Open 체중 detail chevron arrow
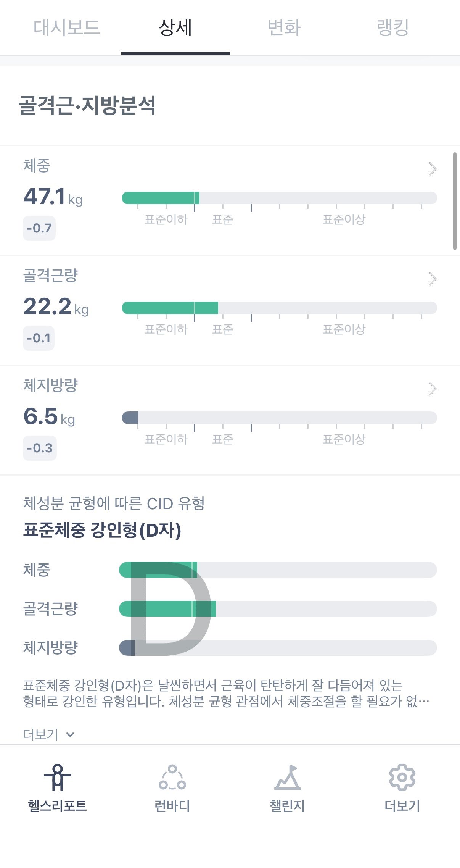The height and width of the screenshot is (868, 460). pos(433,169)
